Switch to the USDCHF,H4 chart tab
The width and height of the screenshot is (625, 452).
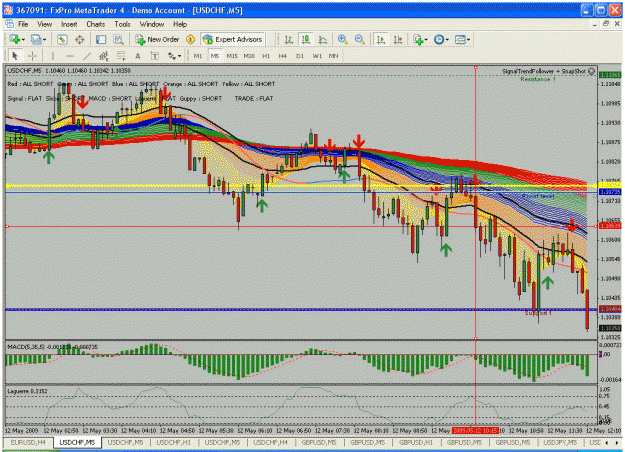point(270,442)
